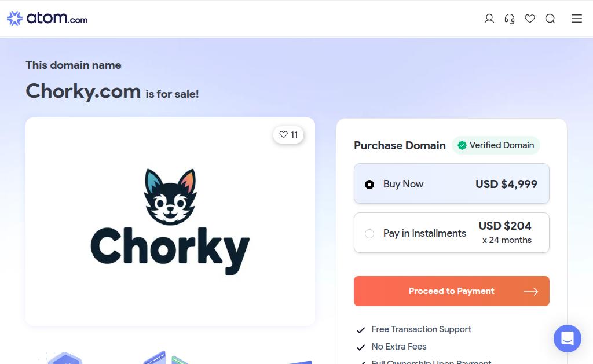Click the atom.com snowflake logo

point(14,18)
